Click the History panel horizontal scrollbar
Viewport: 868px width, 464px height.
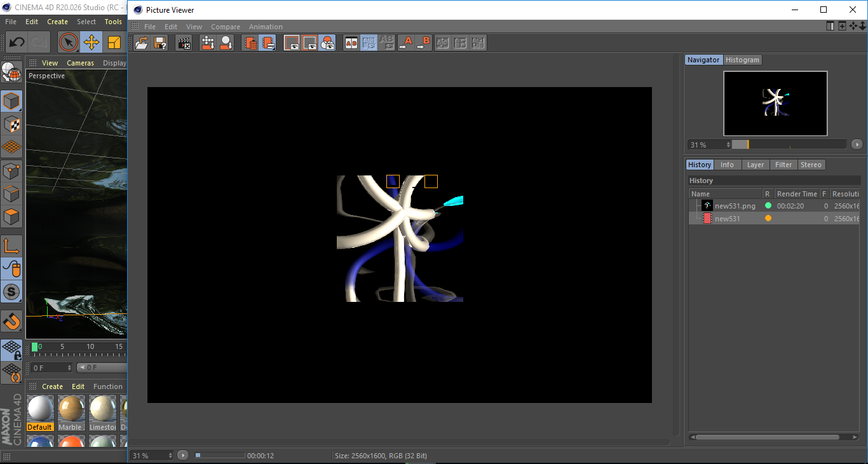(x=774, y=437)
